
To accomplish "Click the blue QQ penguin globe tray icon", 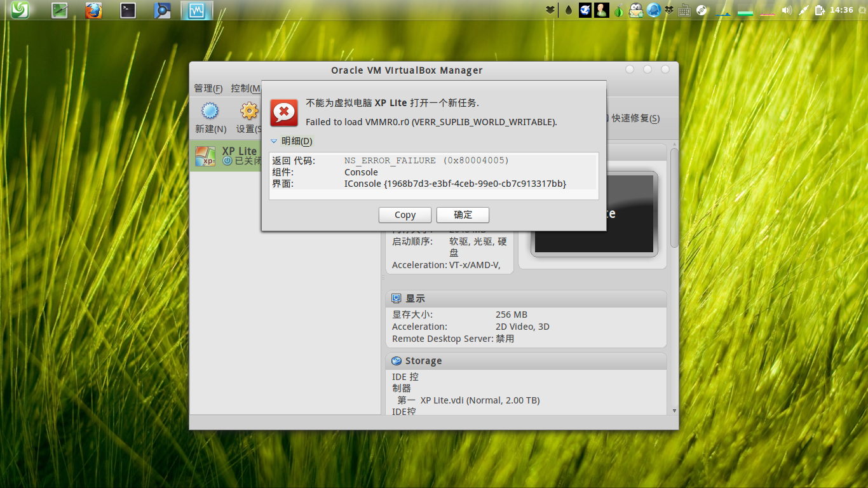I will click(654, 10).
